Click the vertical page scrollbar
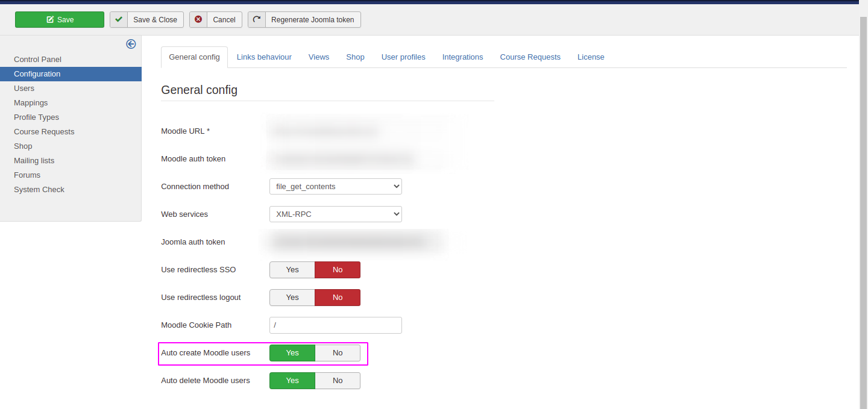The image size is (868, 409). coord(863,211)
